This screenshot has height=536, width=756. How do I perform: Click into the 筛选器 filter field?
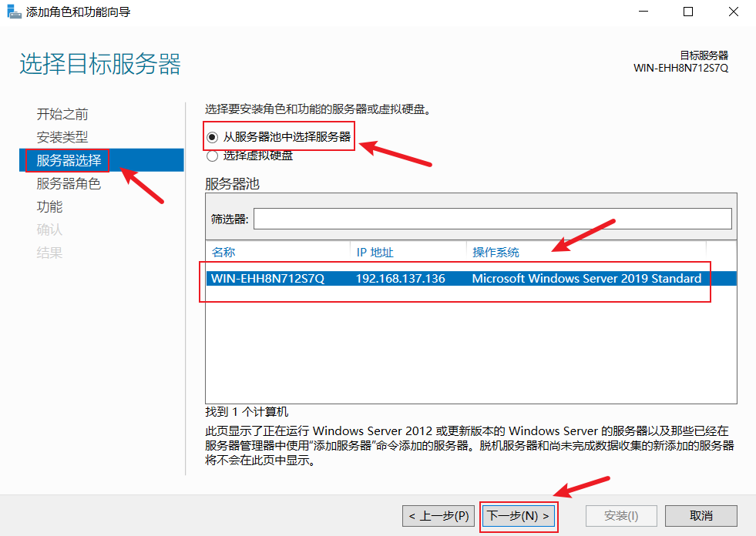492,219
